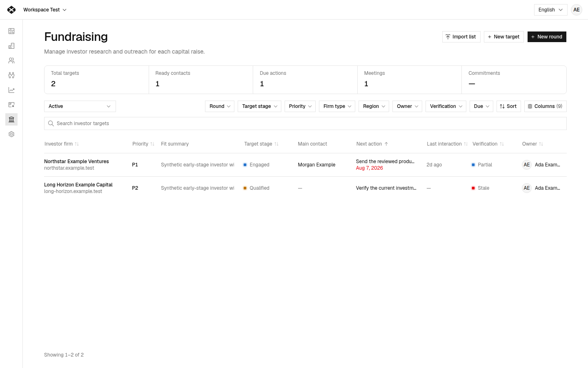Image resolution: width=588 pixels, height=368 pixels.
Task: Open the dashboard icon in the sidebar
Action: coord(11,31)
